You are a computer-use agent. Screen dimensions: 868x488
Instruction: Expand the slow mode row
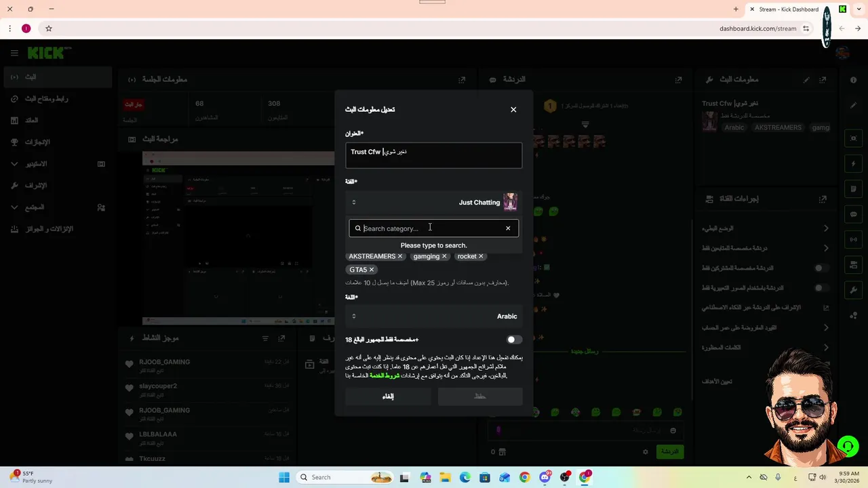(765, 228)
